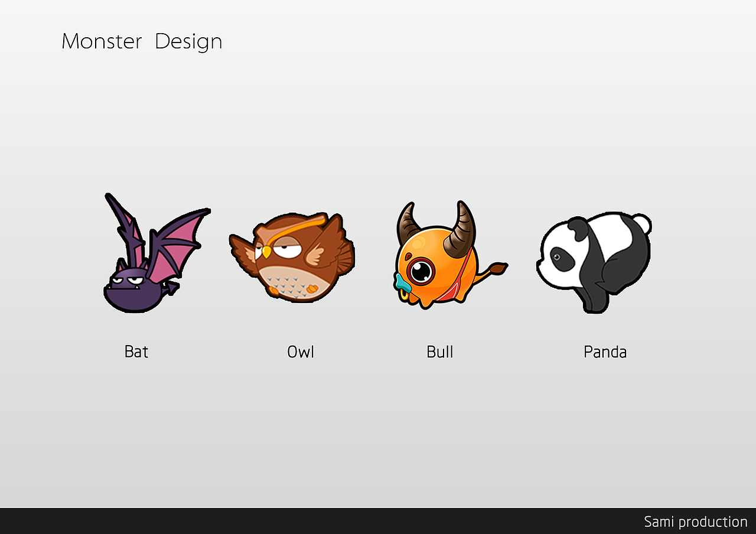Click the "Owl" label
Viewport: 756px width, 534px height.
tap(301, 351)
